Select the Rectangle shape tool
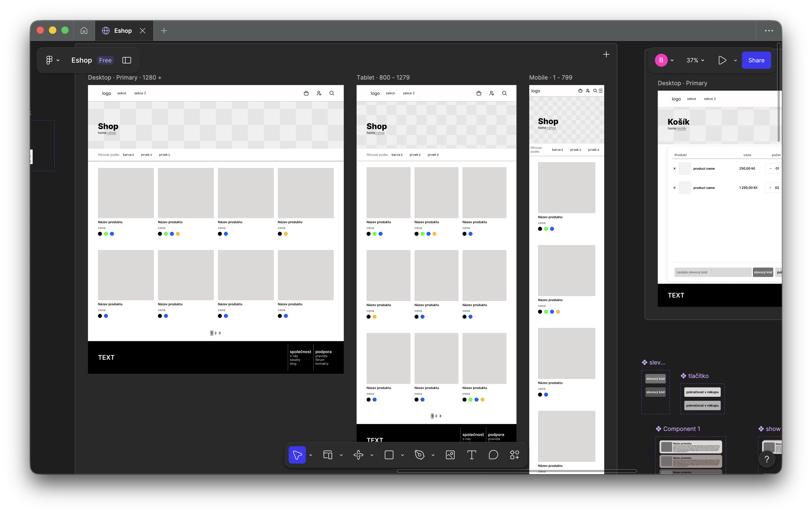 coord(389,455)
